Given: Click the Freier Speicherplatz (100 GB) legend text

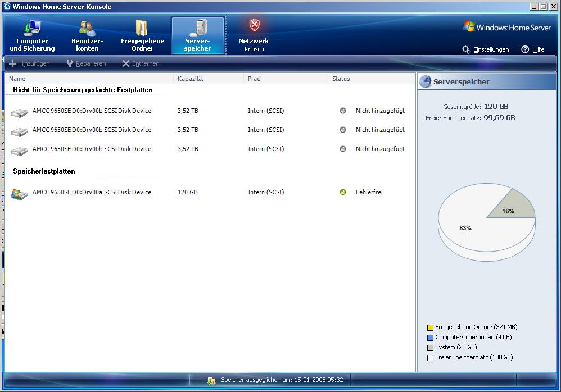Looking at the screenshot, I should click(474, 357).
